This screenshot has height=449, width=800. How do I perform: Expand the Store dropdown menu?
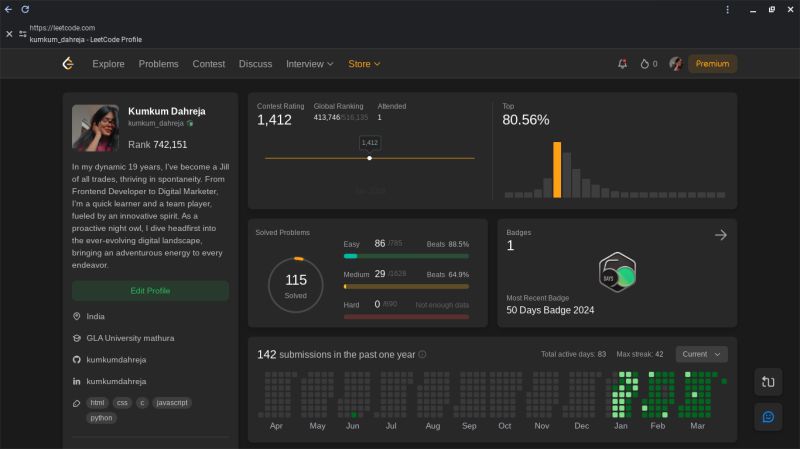click(x=364, y=64)
